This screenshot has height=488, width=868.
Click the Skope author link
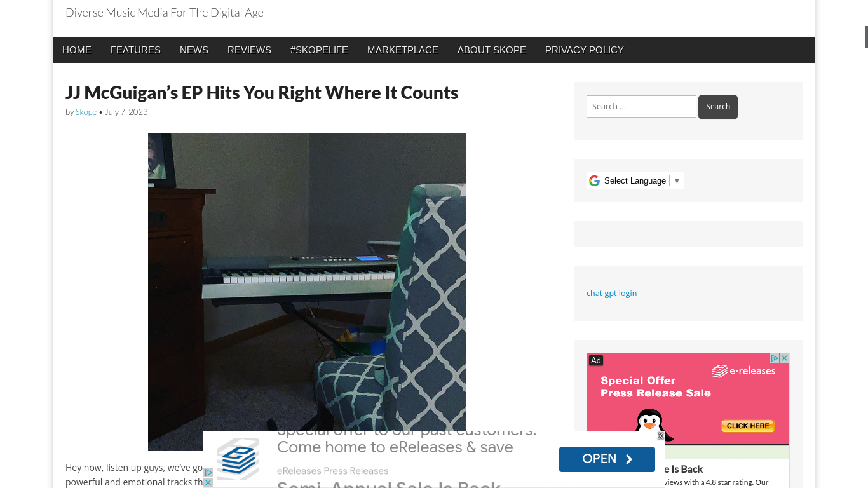pos(86,112)
